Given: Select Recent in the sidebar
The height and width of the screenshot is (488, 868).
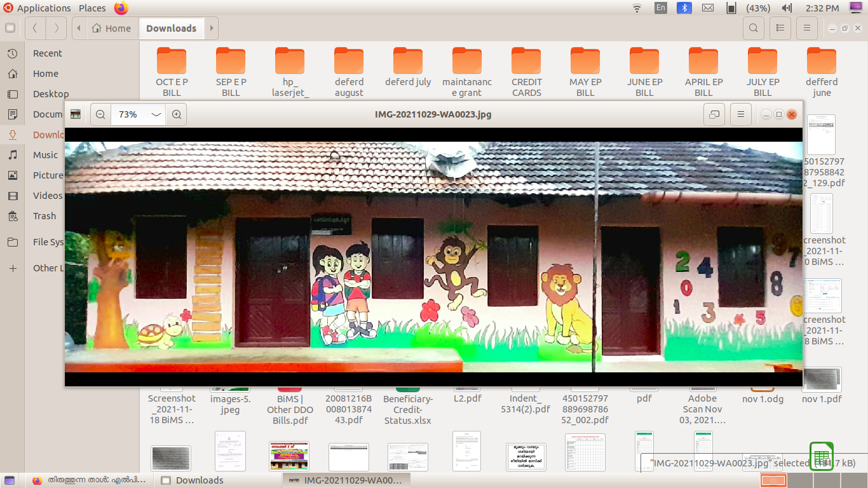Looking at the screenshot, I should click(x=48, y=53).
